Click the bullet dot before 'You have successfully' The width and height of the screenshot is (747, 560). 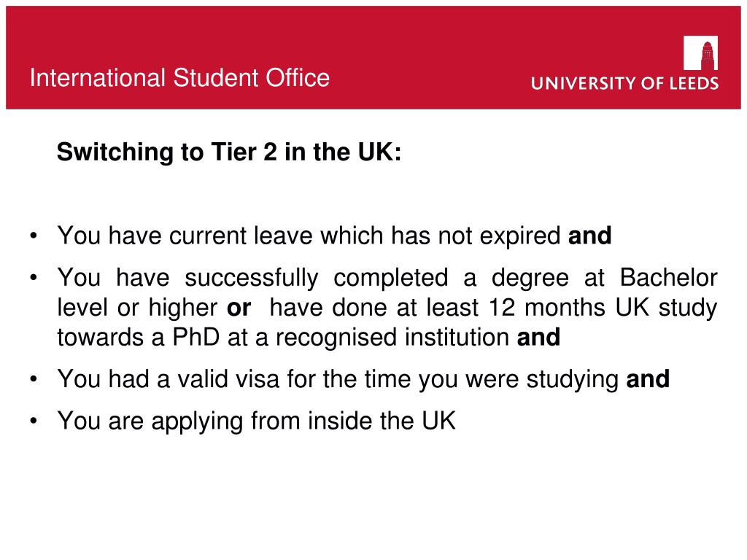[x=34, y=278]
